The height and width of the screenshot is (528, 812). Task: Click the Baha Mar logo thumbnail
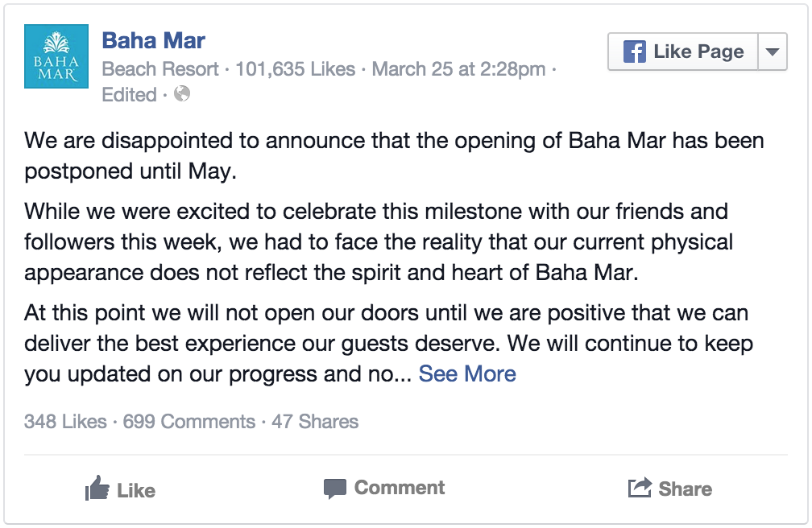[56, 56]
